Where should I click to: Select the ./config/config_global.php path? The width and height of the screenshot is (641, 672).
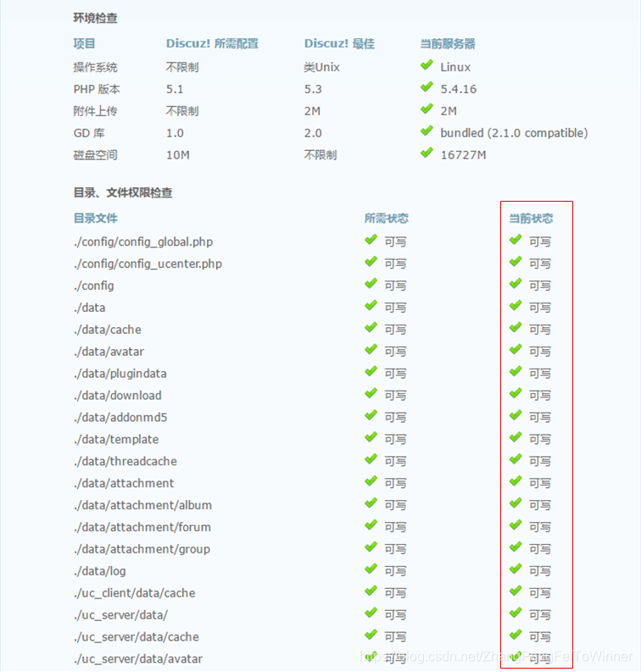[x=143, y=242]
